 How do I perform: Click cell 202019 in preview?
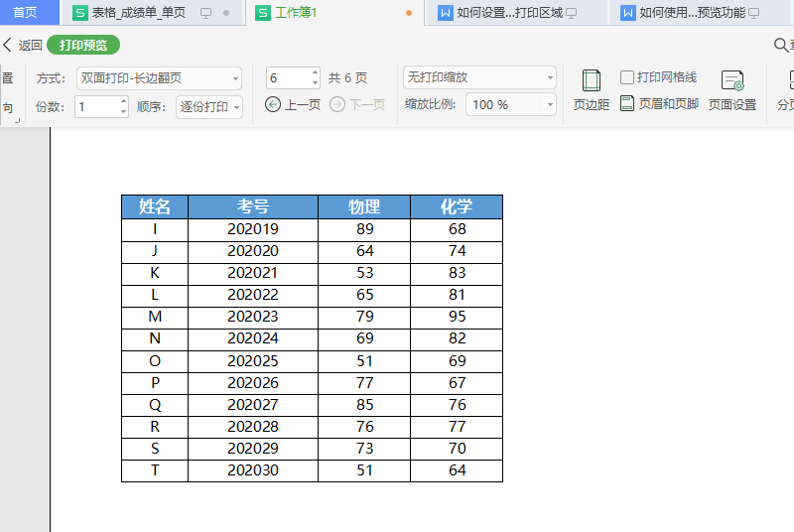tap(253, 229)
